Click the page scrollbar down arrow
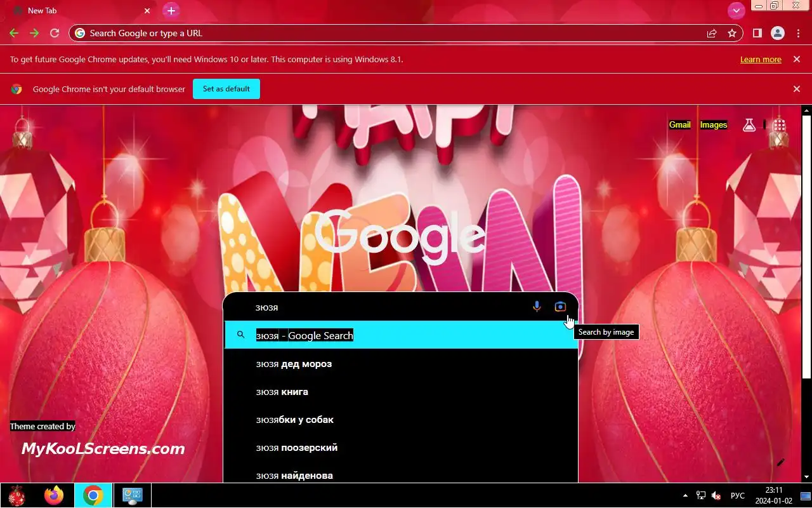This screenshot has width=812, height=508. pos(806,476)
